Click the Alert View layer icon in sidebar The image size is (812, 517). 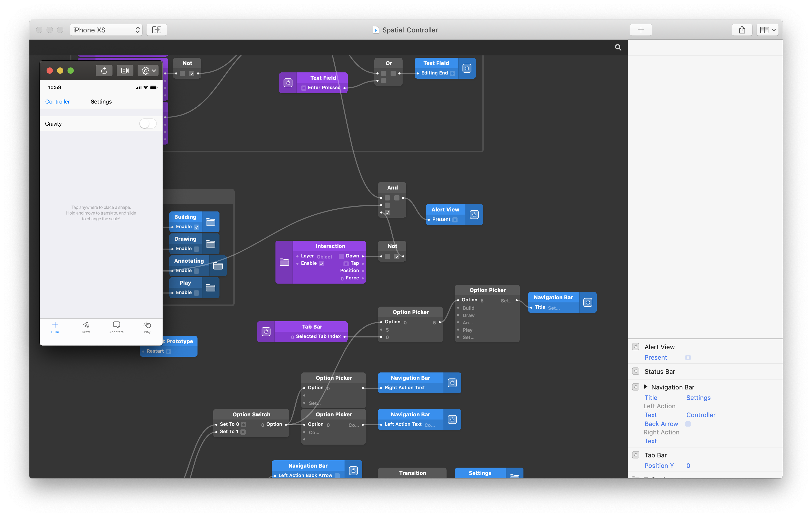tap(636, 347)
